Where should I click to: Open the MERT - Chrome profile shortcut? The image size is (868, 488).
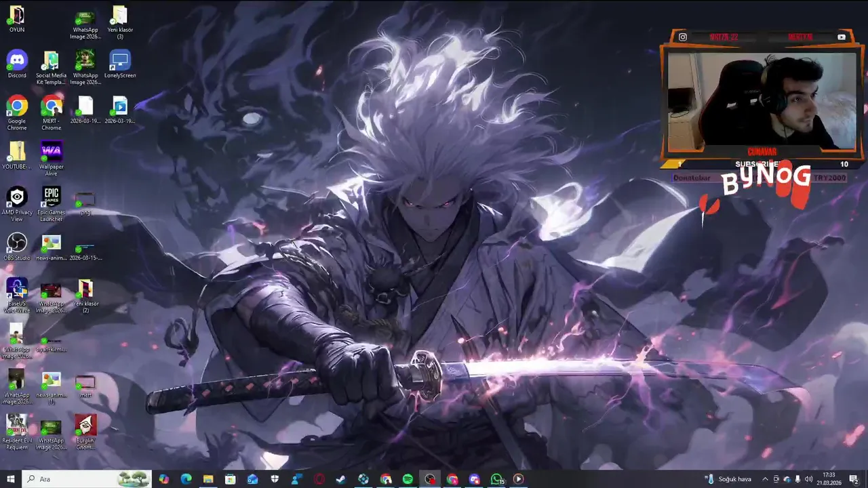tap(52, 113)
